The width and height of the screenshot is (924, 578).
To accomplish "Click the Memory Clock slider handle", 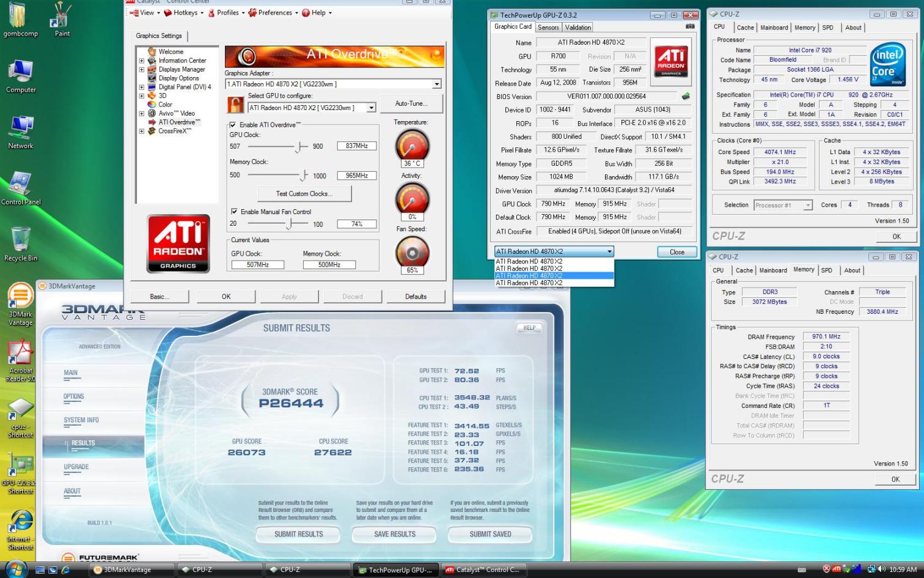I will [304, 176].
